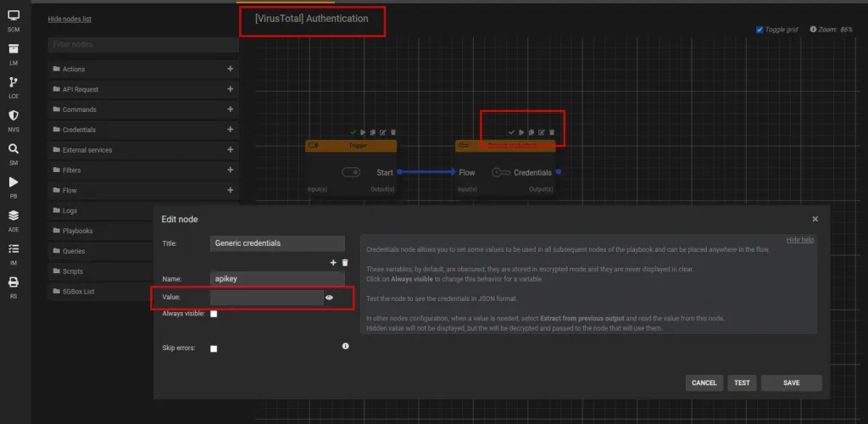Click the 'Zoom: 86%' text
This screenshot has height=424, width=868.
836,30
